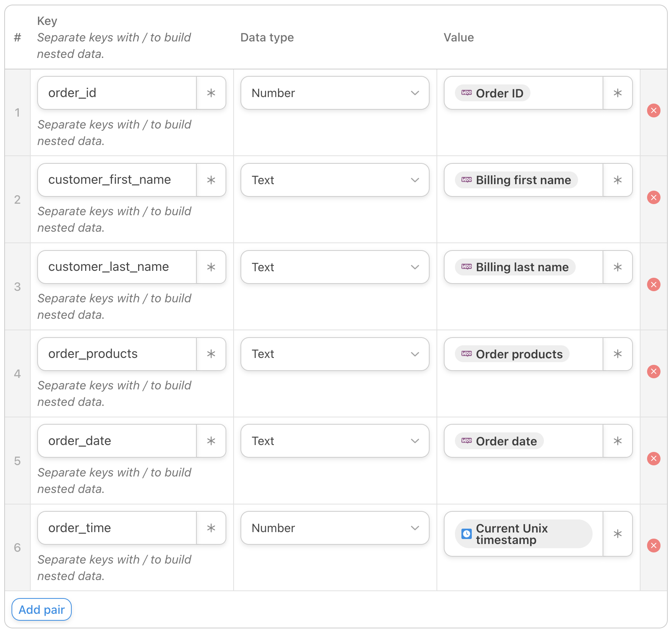The height and width of the screenshot is (633, 672).
Task: Click asterisk icon beside order_id key
Action: tap(211, 93)
